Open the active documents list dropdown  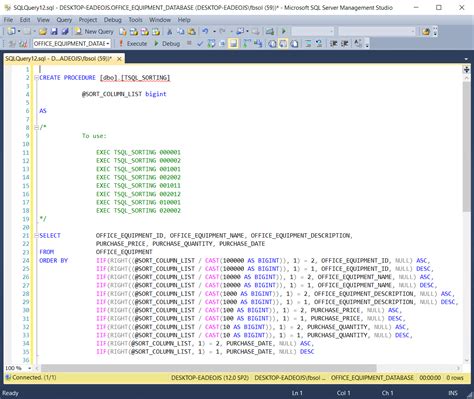click(x=466, y=59)
